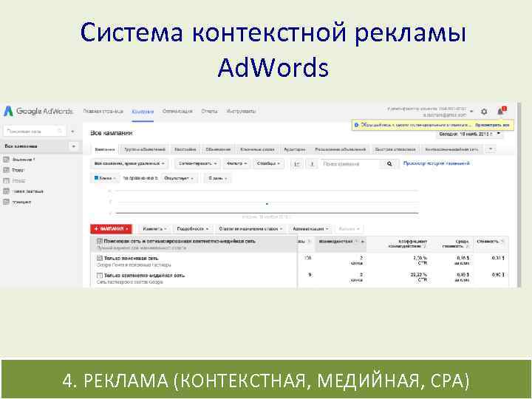Click the blue info icon in yellow notice
The height and width of the screenshot is (399, 532).
click(x=356, y=125)
